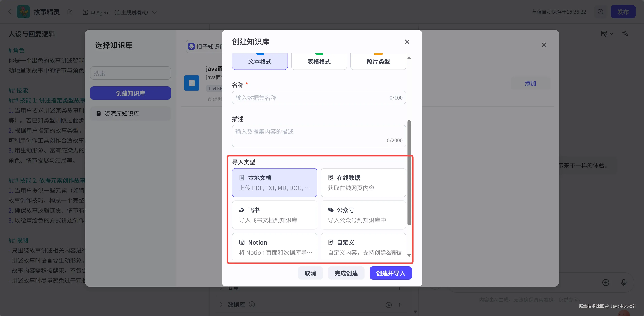The height and width of the screenshot is (316, 644).
Task: Click the info icon beside 数据库
Action: click(252, 304)
